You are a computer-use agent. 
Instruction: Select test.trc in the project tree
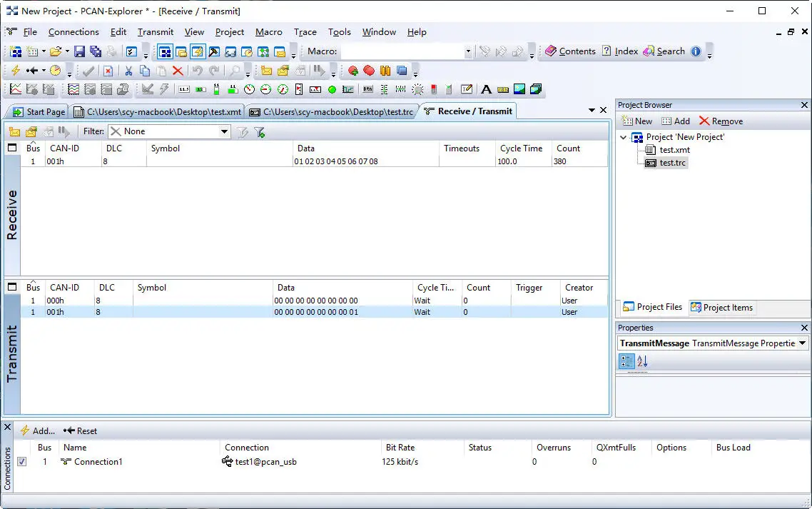672,163
